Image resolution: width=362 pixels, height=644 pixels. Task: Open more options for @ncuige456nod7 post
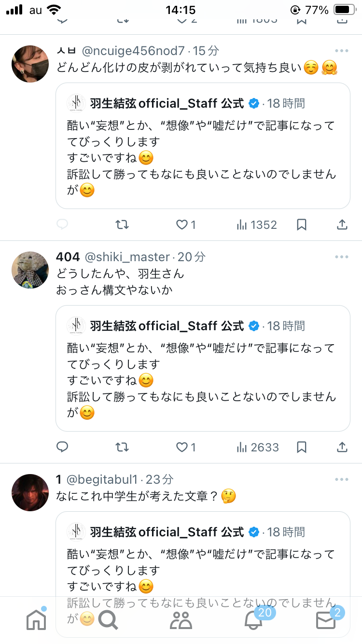click(x=341, y=51)
